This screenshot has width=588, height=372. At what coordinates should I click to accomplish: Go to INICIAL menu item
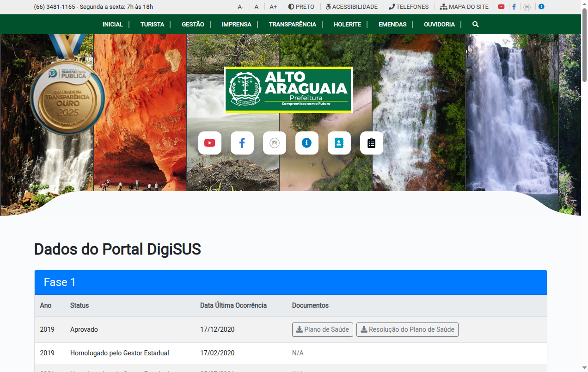(x=113, y=24)
